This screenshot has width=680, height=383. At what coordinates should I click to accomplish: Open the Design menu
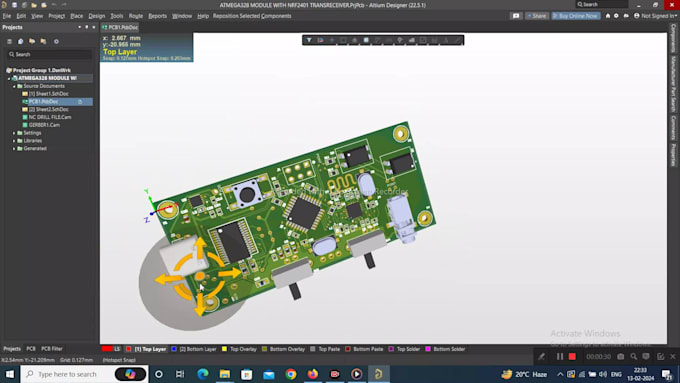pyautogui.click(x=96, y=16)
